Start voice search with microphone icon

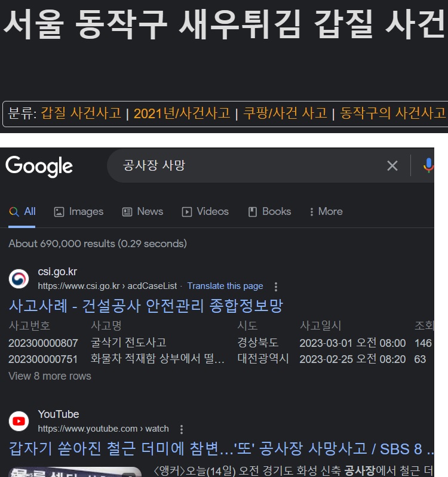428,165
